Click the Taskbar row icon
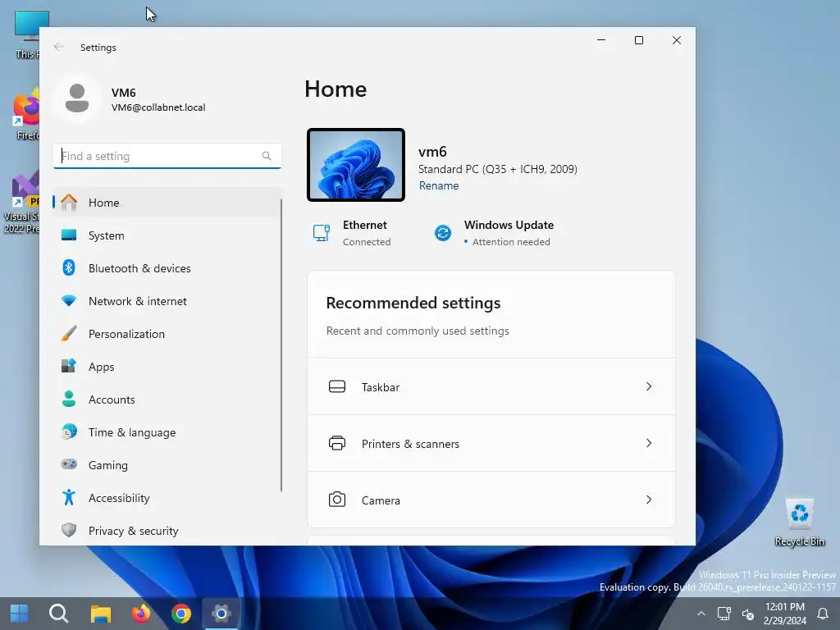 (337, 387)
